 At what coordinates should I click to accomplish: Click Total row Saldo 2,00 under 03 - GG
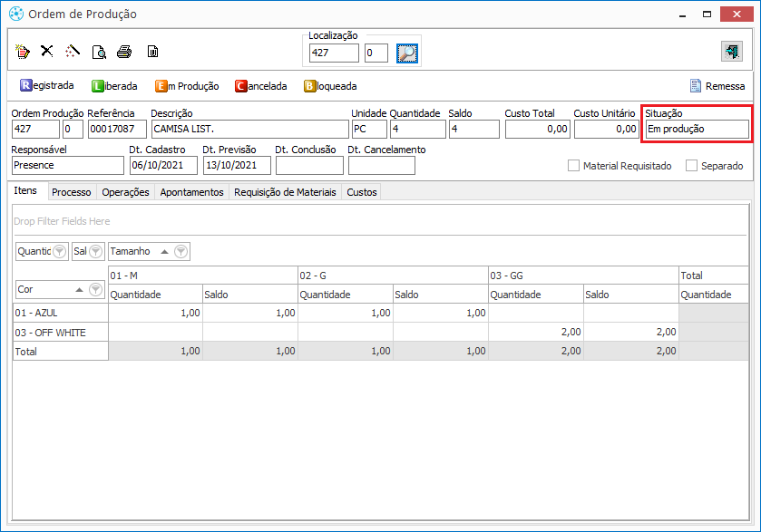(x=631, y=351)
